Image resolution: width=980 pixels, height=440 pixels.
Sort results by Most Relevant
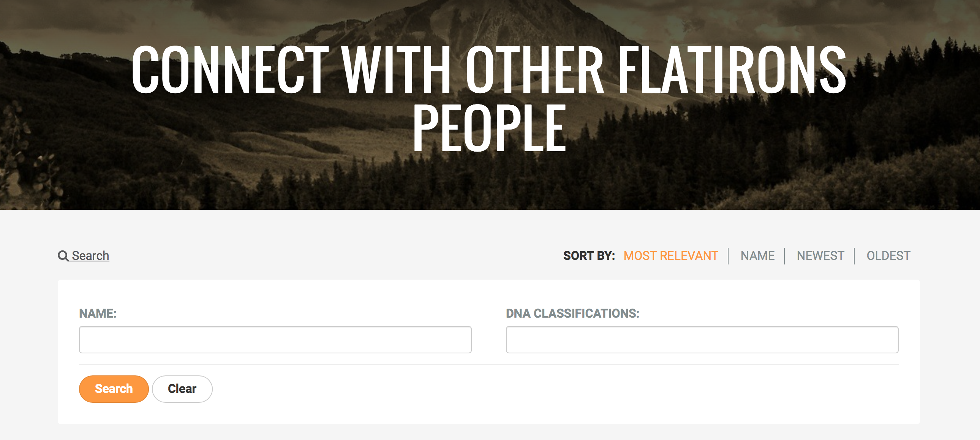pos(670,256)
